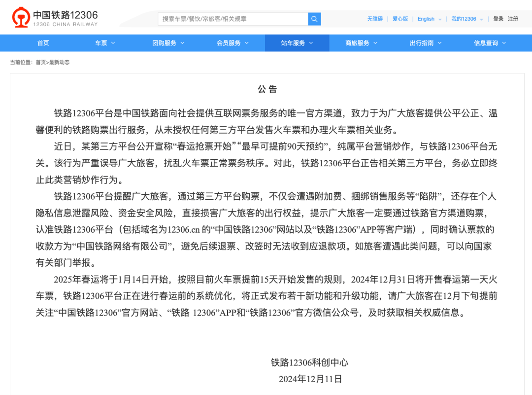Click the 当前位置 breadcrumb label
This screenshot has height=395, width=532.
[x=21, y=63]
